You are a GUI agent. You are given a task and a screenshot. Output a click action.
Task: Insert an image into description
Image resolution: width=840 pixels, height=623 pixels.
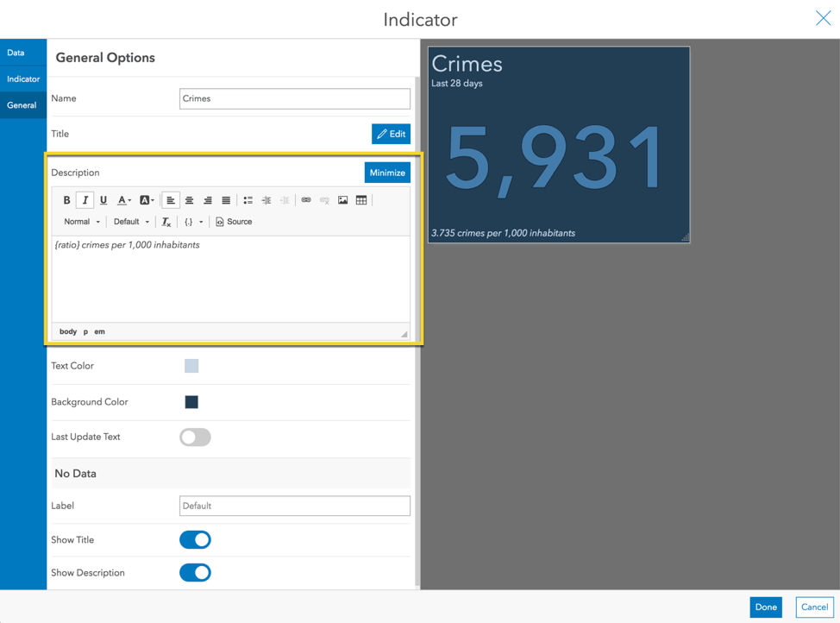(343, 200)
